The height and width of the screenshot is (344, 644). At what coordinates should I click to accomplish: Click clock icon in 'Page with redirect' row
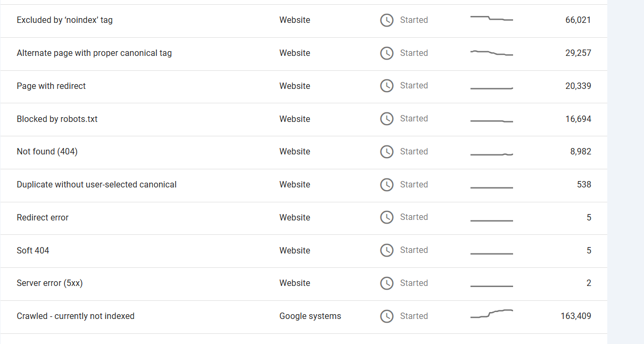tap(386, 86)
